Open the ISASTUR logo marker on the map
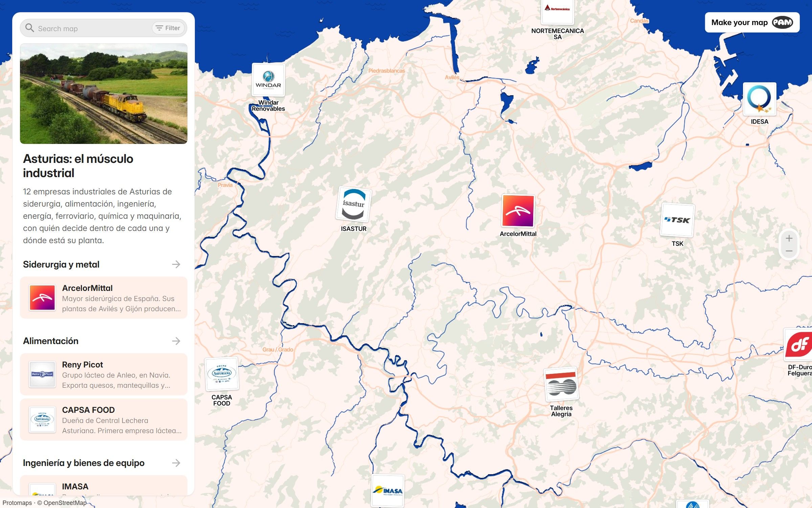This screenshot has height=508, width=812. point(354,204)
